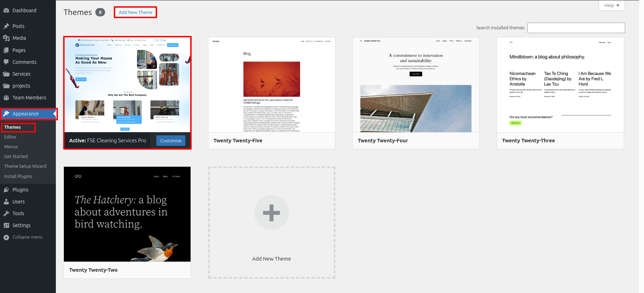644x293 pixels.
Task: Click the Pages icon in sidebar
Action: tap(6, 50)
